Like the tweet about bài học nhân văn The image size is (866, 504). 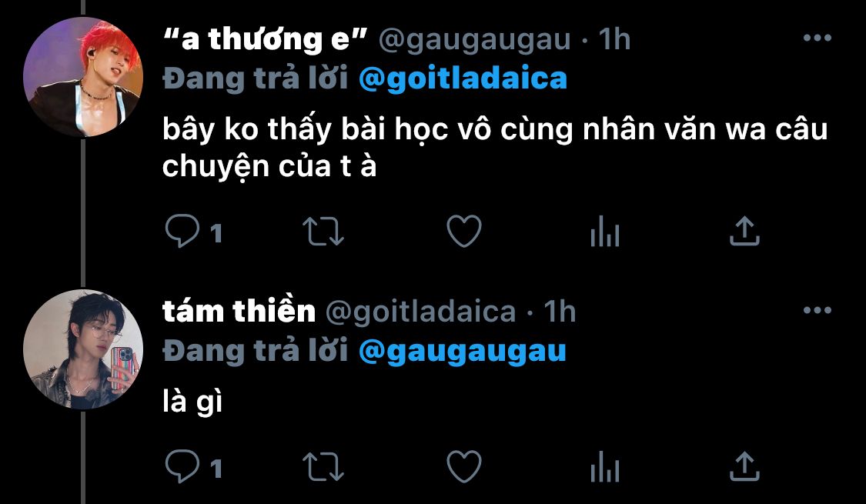pos(464,231)
